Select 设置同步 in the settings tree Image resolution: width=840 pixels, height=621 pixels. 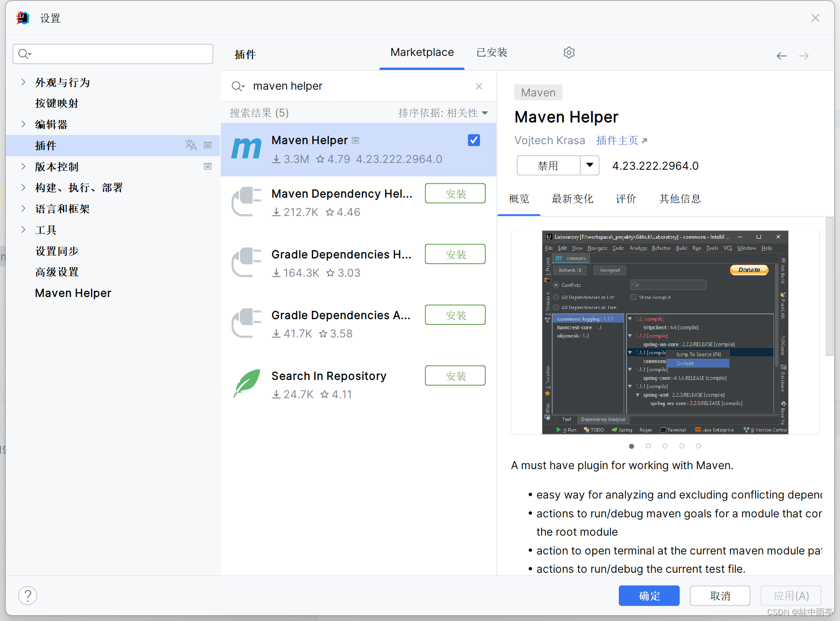[56, 251]
